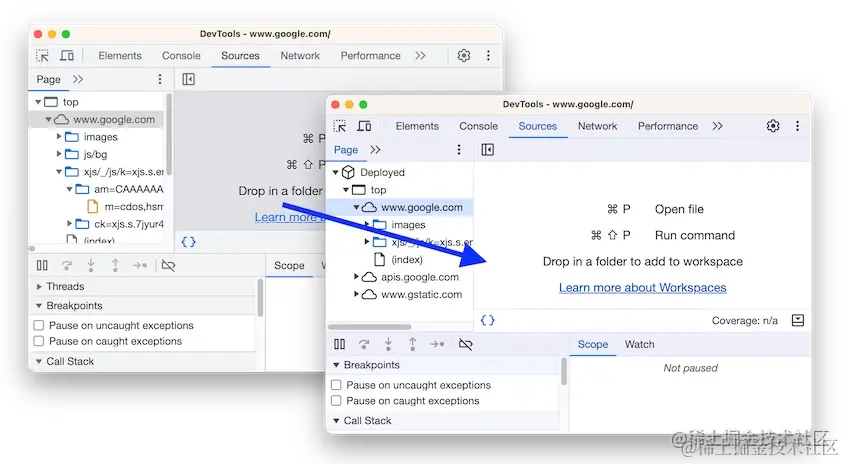Image resolution: width=845 pixels, height=464 pixels.
Task: Expand www.gstatic.com domain node
Action: 356,295
